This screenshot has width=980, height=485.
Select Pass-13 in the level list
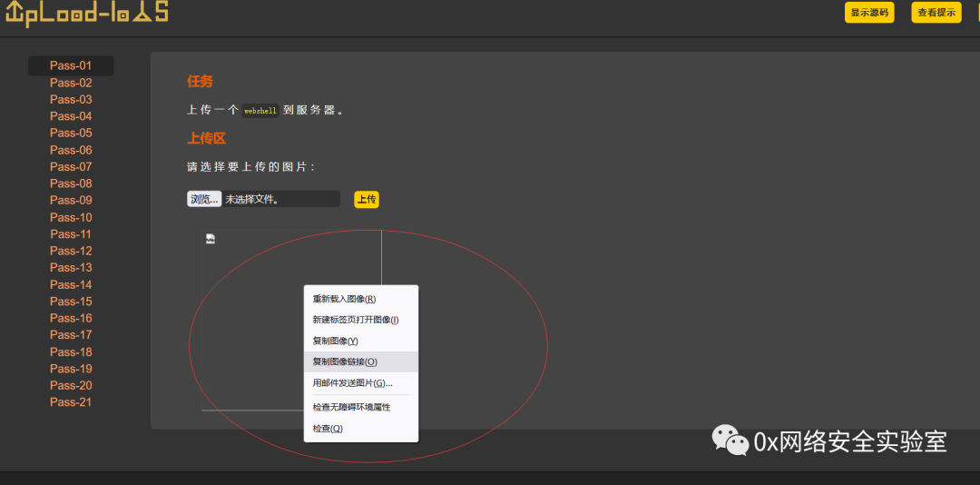(x=71, y=268)
